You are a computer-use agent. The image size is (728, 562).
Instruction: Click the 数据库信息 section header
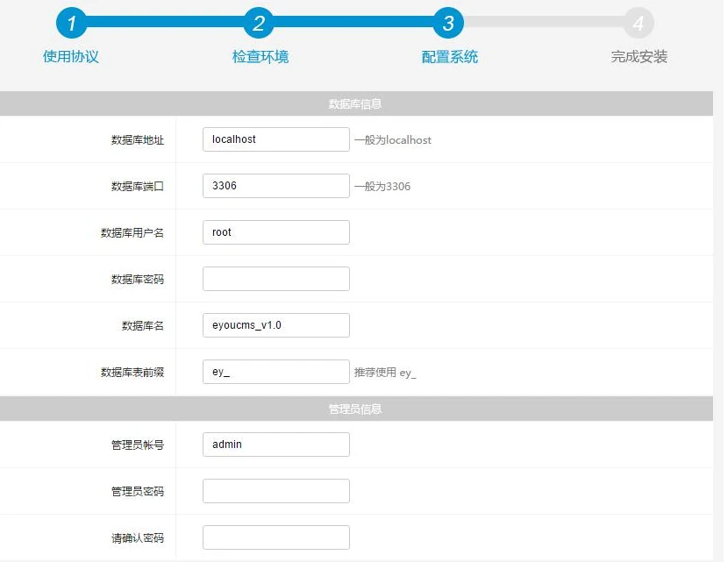tap(356, 103)
